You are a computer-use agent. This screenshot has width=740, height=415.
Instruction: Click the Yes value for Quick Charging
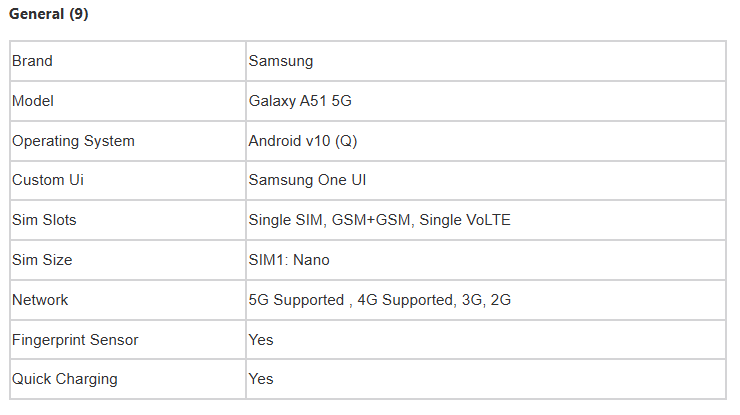pos(261,379)
